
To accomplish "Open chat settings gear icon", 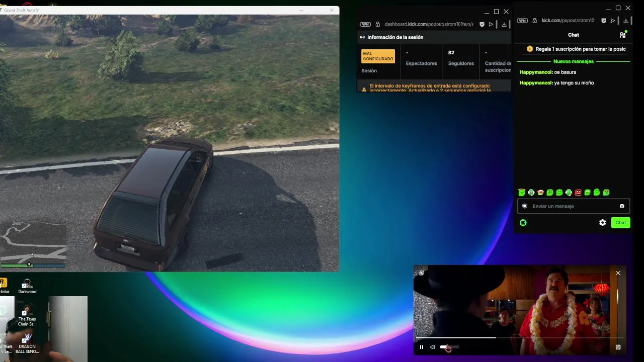I will 602,223.
